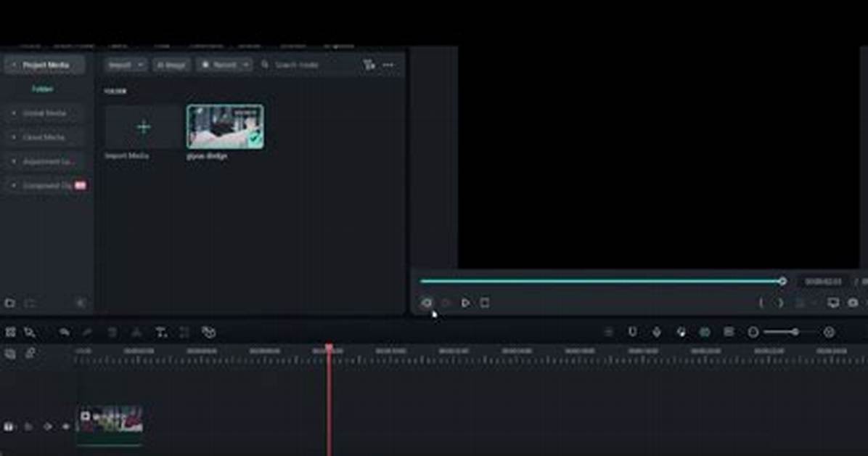Click the AI Image button
Image resolution: width=868 pixels, height=456 pixels.
click(x=171, y=65)
